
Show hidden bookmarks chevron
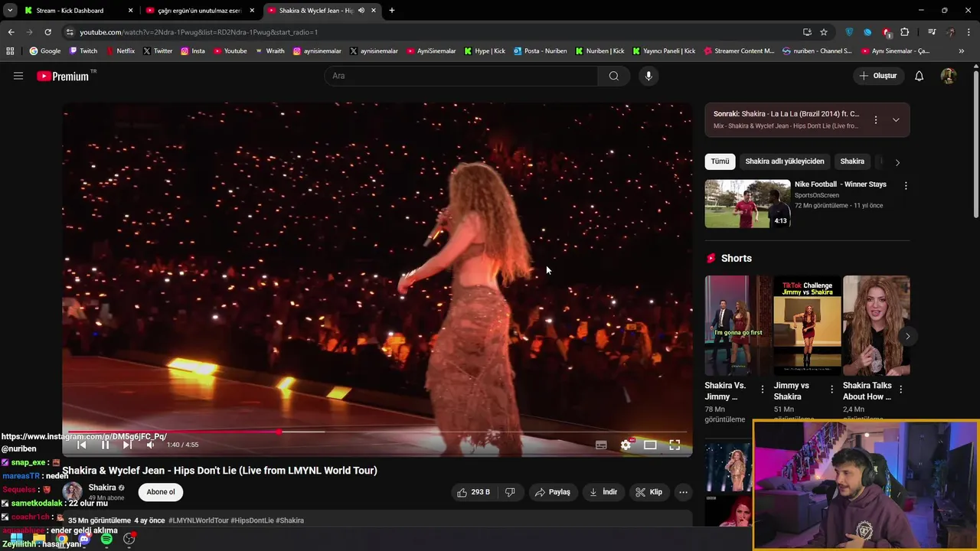pos(962,51)
